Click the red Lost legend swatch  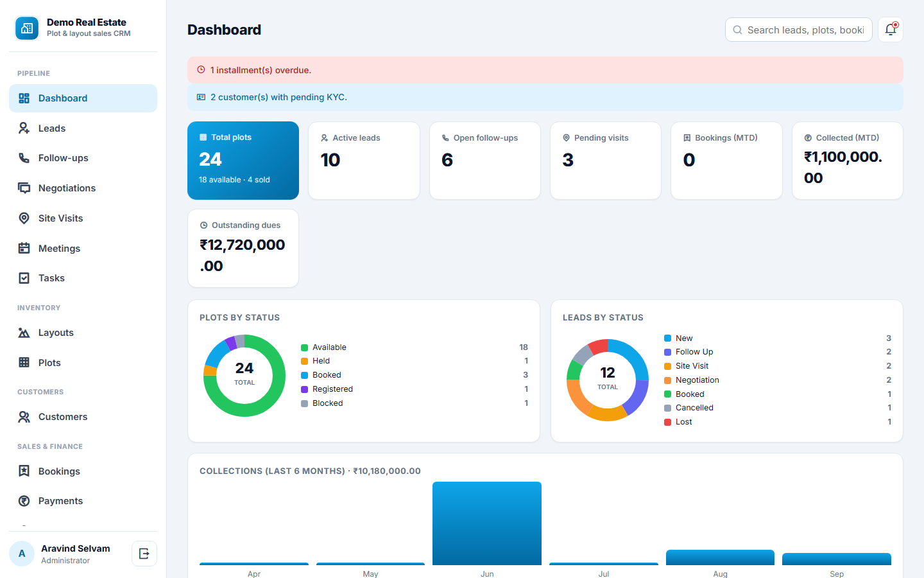(x=668, y=422)
